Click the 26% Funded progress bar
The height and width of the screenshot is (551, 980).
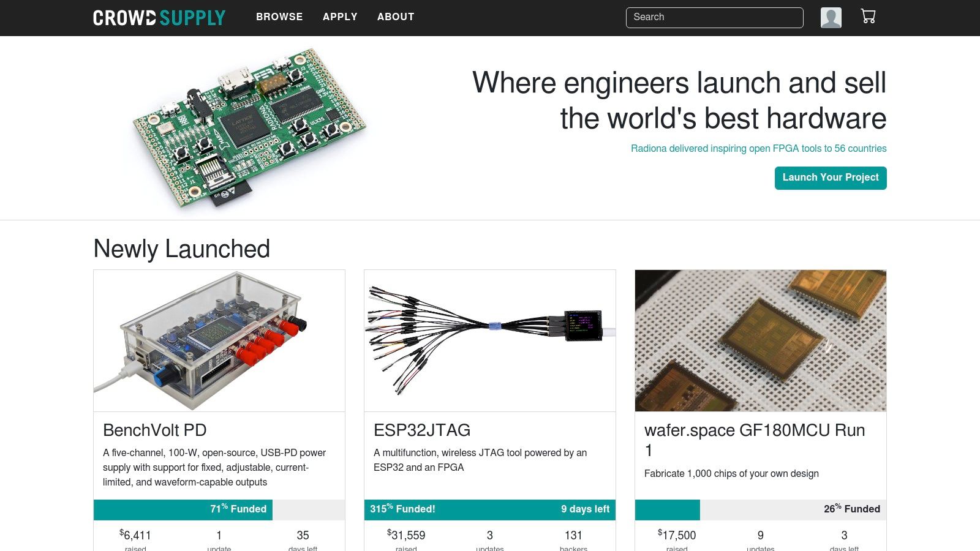[761, 509]
